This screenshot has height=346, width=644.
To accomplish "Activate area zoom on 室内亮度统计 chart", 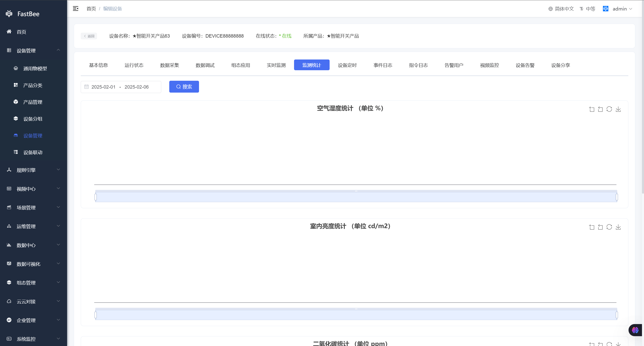I will (x=591, y=227).
